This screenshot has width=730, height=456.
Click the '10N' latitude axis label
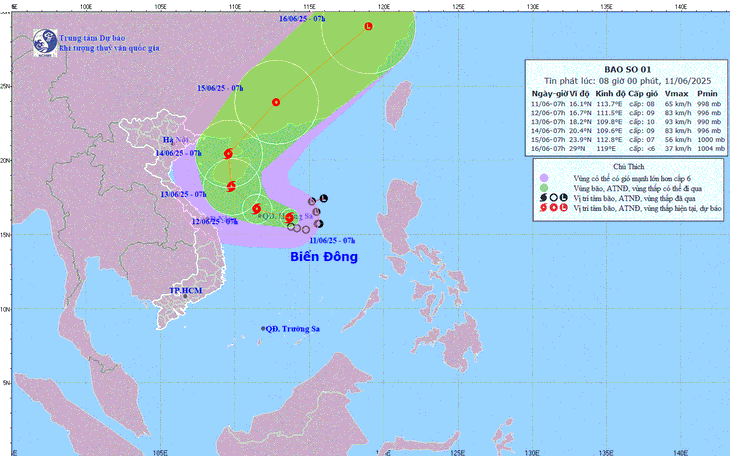5,309
